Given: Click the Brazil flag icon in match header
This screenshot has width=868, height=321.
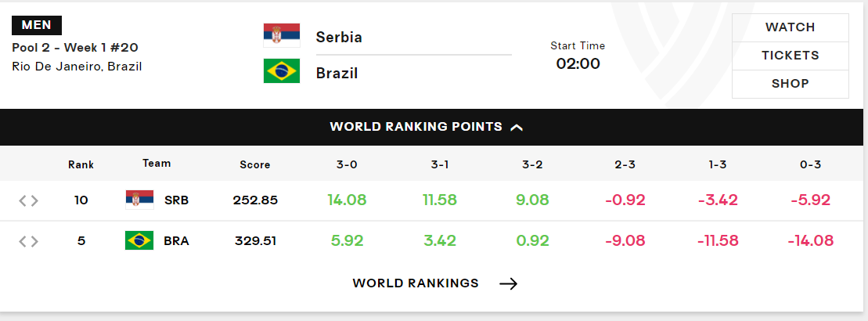Looking at the screenshot, I should click(x=282, y=71).
